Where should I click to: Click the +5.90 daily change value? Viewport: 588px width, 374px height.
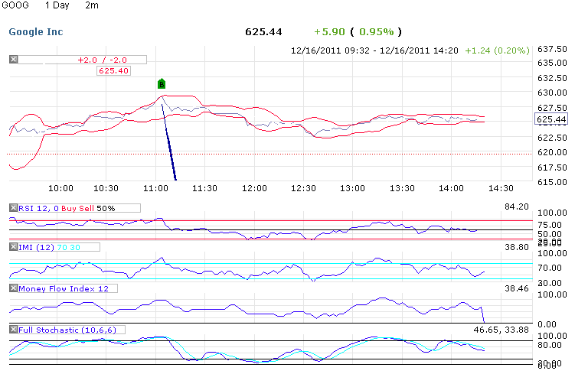click(329, 32)
